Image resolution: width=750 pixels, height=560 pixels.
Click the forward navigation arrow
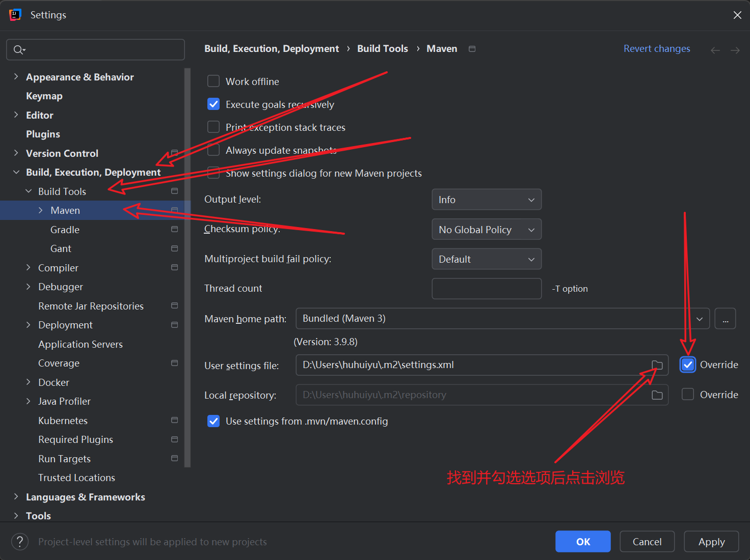click(735, 50)
